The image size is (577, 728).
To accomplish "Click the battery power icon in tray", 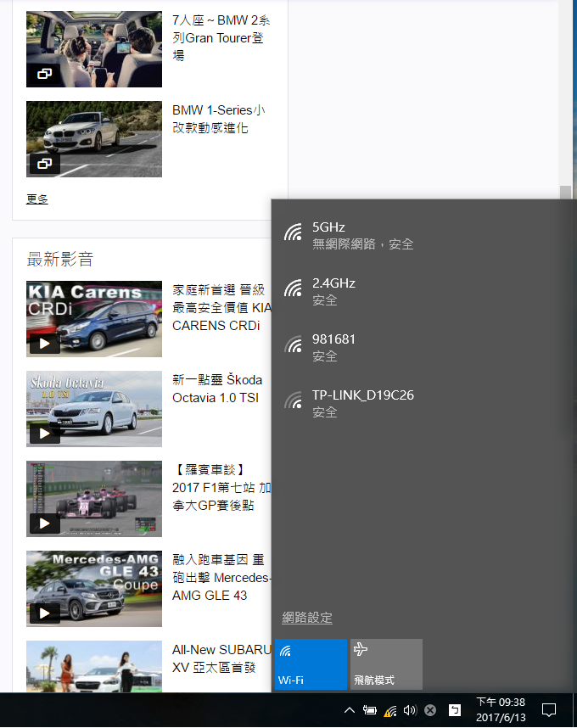I will pos(370,710).
